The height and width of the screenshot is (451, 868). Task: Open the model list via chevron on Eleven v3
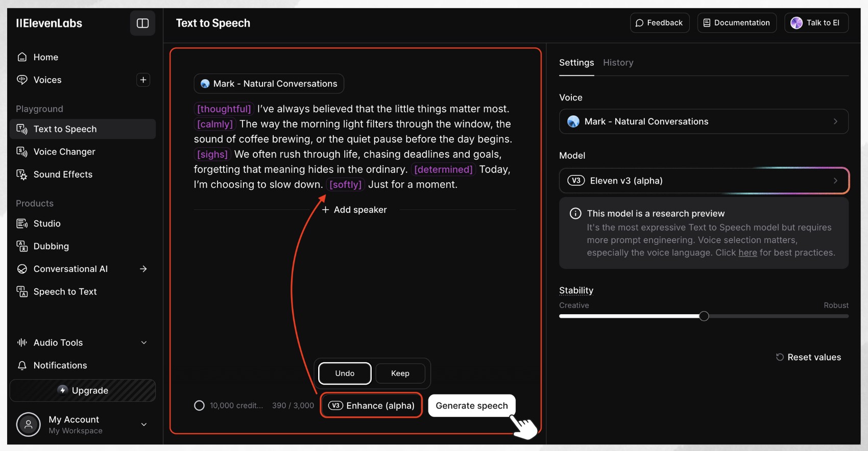coord(835,181)
